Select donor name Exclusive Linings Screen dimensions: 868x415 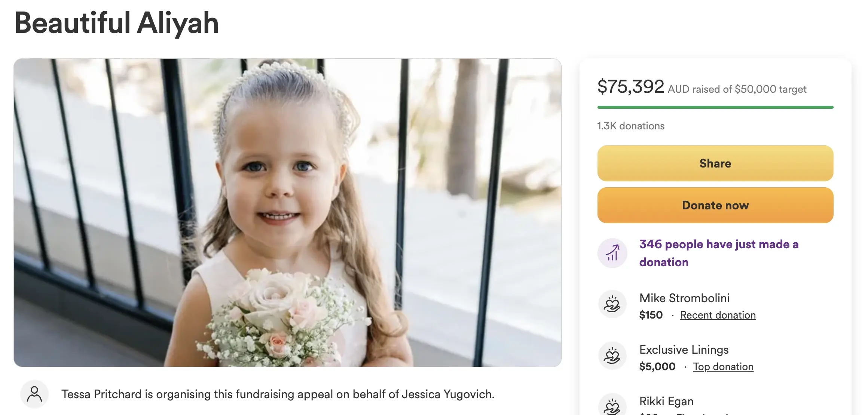click(684, 350)
